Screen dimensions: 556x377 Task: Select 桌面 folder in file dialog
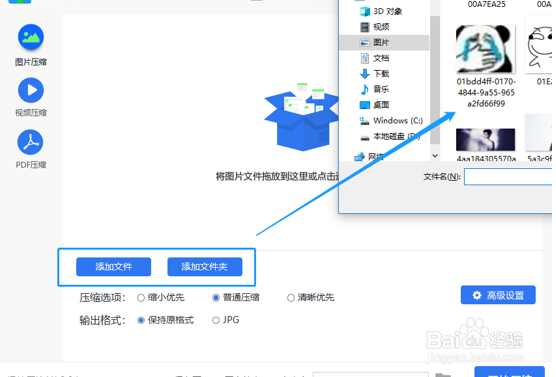[384, 105]
